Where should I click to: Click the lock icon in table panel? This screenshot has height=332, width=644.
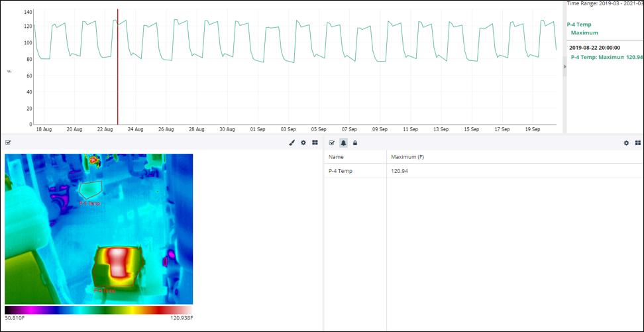coord(355,143)
